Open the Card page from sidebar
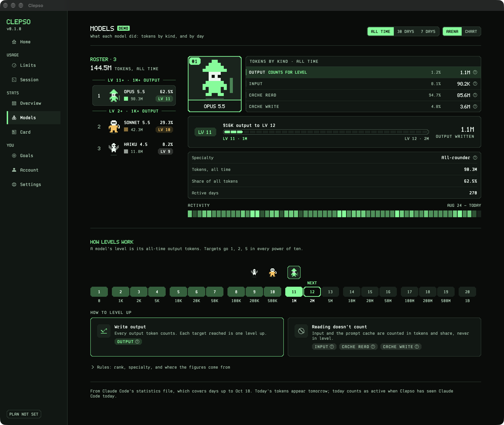The width and height of the screenshot is (504, 425). (x=34, y=132)
